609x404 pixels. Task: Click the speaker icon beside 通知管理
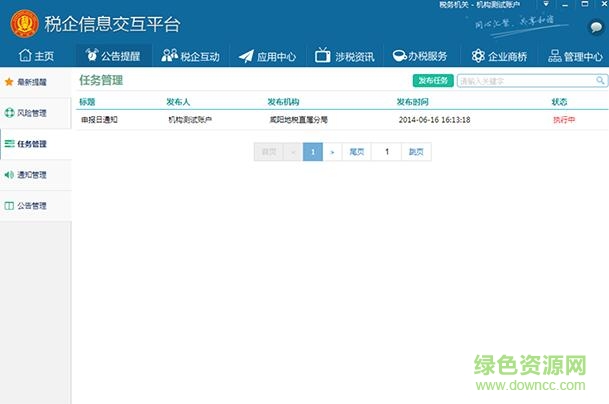9,175
